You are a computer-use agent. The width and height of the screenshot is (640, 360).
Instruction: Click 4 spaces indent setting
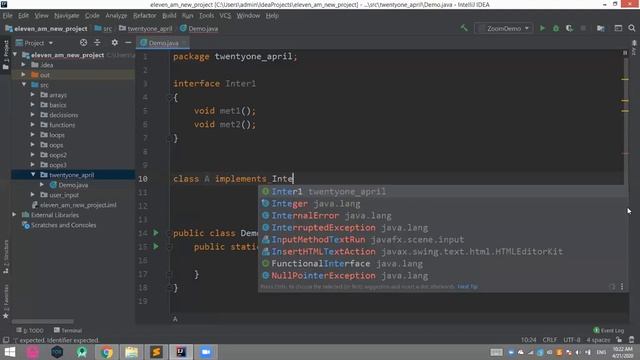pos(598,340)
